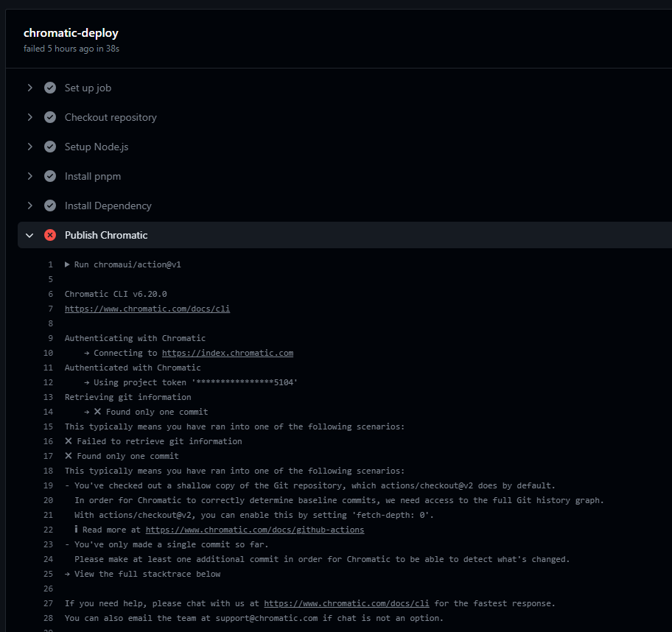Select the Install pnpm step label
The width and height of the screenshot is (672, 632).
tap(93, 176)
